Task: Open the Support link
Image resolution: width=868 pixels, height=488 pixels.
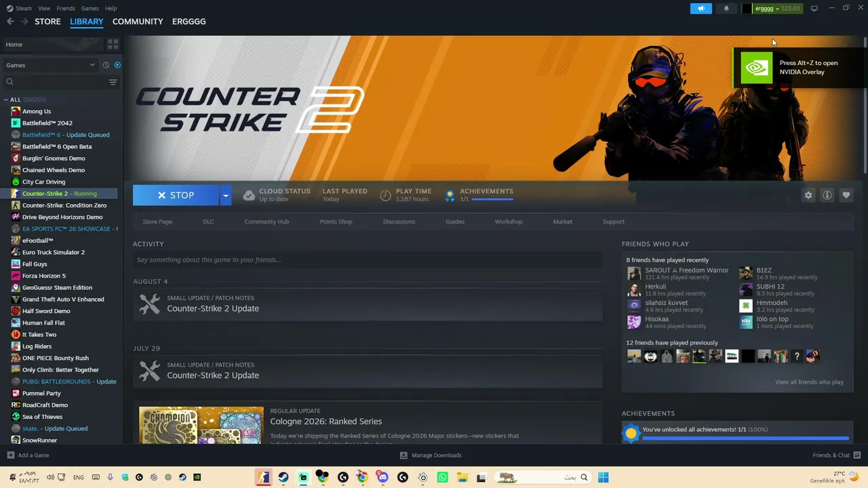Action: [614, 222]
